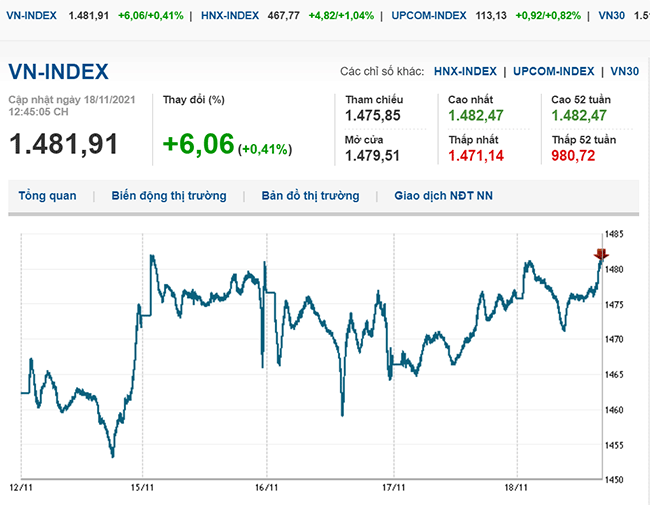The image size is (650, 505).
Task: Click VN-INDEX in the top ticker bar
Action: 31,16
